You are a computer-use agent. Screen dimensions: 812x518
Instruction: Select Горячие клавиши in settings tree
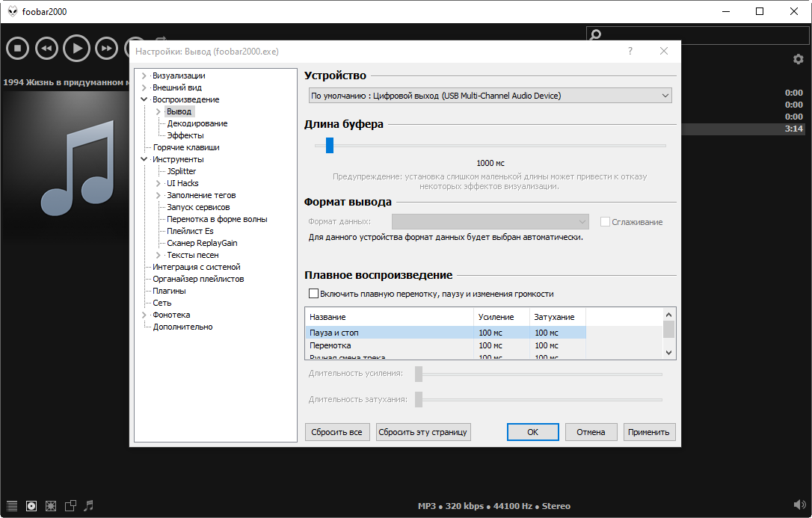[185, 147]
